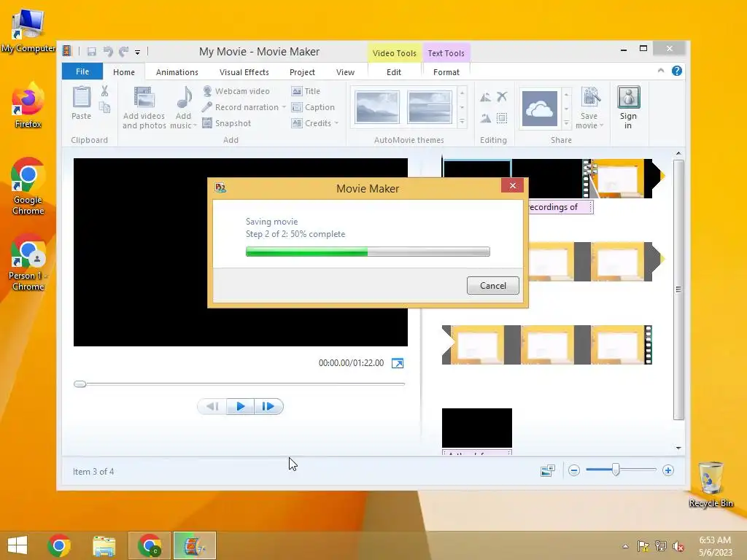Collapse the ribbon with the chevron
Viewport: 747px width, 560px height.
(x=661, y=71)
